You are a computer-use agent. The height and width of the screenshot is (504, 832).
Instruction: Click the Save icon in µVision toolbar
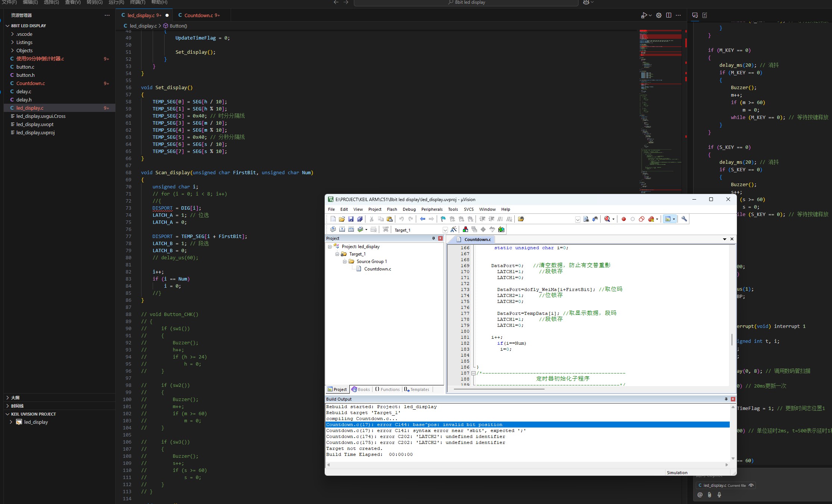pyautogui.click(x=351, y=219)
